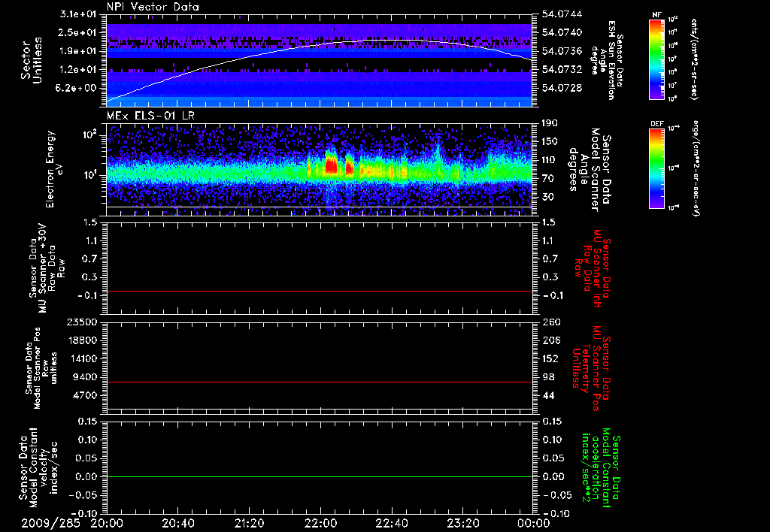Select the Electron Energy eV axis label
770x532 pixels.
[x=56, y=169]
